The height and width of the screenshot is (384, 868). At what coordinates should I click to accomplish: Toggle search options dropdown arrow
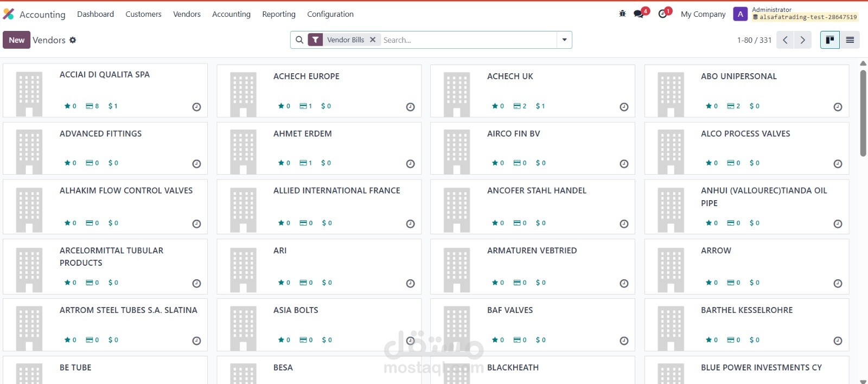point(564,40)
